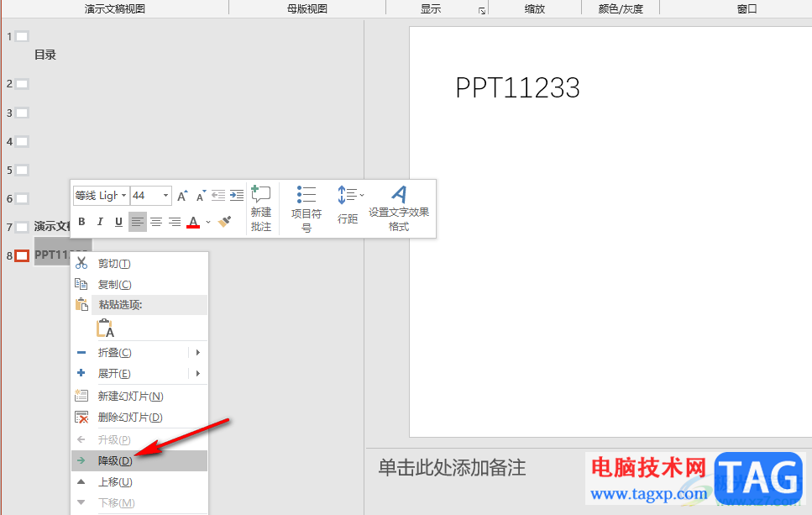812x515 pixels.
Task: Select the Format Painter brush
Action: (x=224, y=222)
